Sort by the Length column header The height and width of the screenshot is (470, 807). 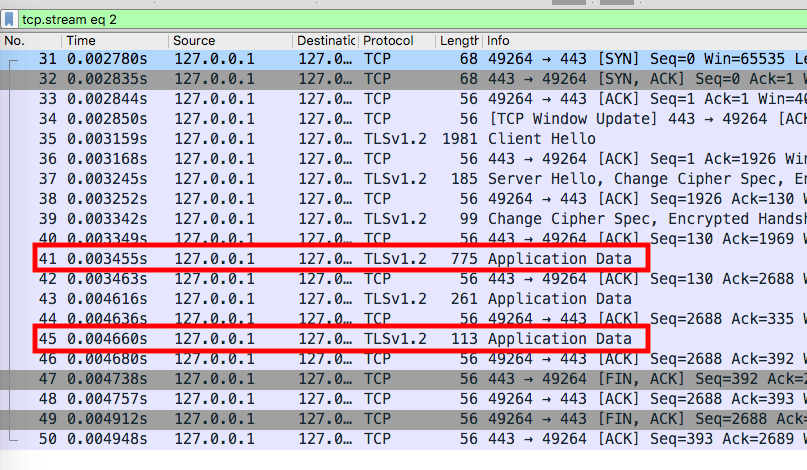tap(459, 41)
